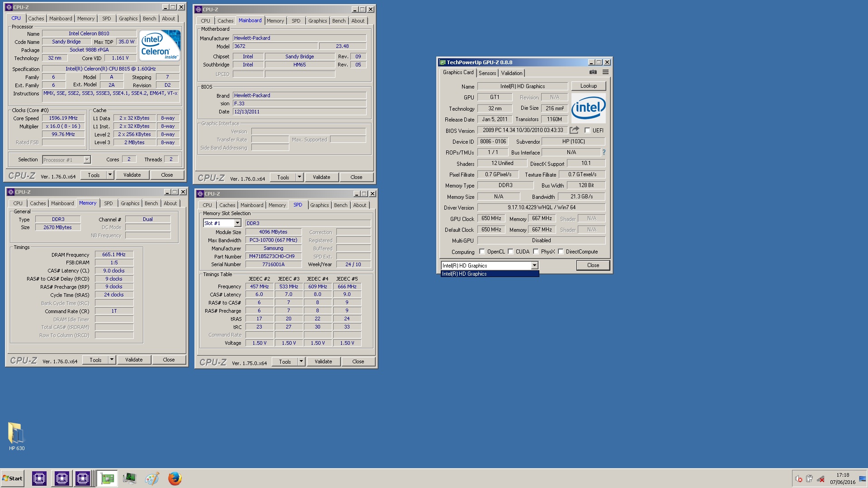Click the Intel logo in GPU-Z
The image size is (868, 488).
click(x=588, y=108)
